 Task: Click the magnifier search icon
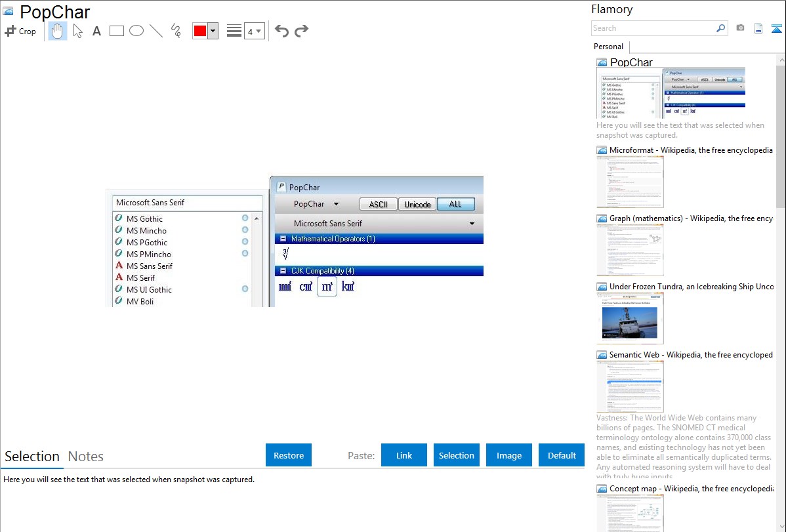tap(721, 28)
